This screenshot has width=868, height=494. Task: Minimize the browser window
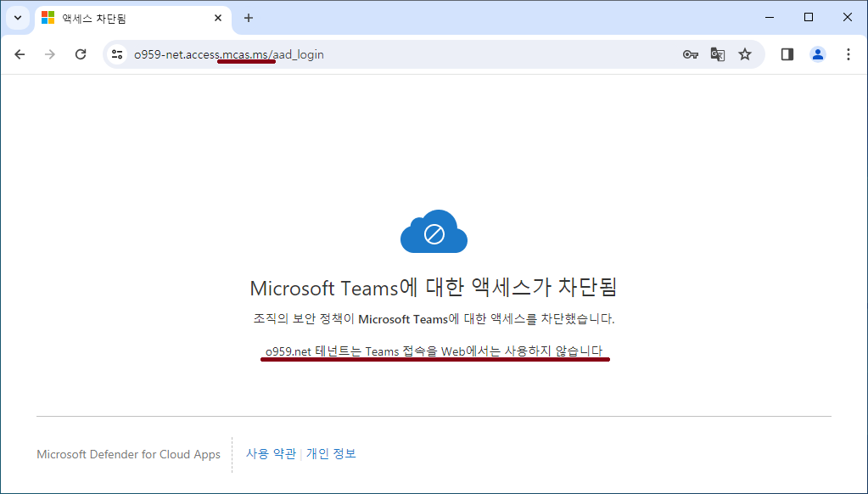(x=770, y=18)
